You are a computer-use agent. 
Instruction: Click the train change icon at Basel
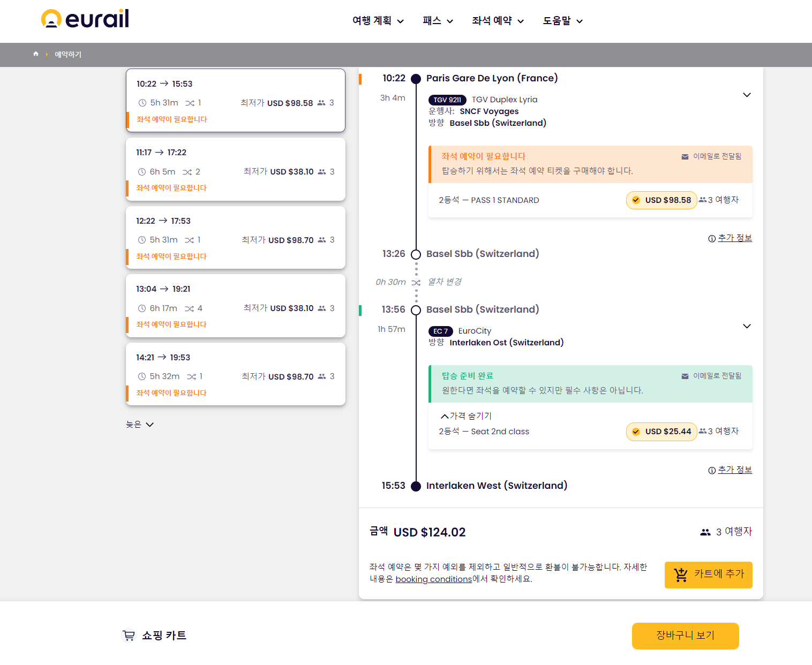tap(416, 283)
